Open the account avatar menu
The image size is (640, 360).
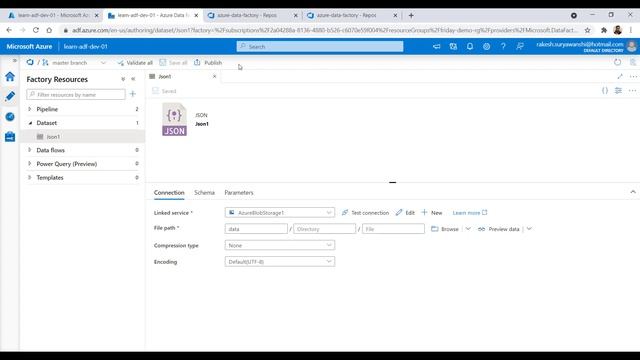coord(631,47)
